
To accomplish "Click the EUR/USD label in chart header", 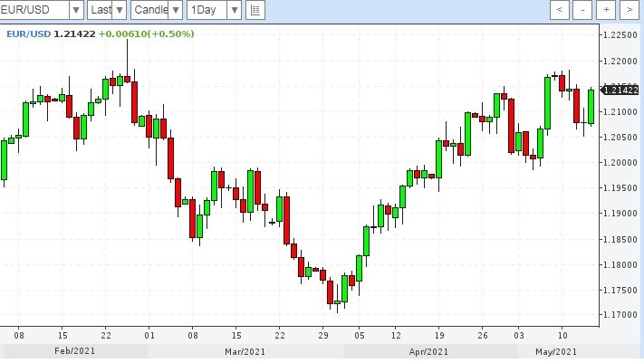I will coord(28,34).
